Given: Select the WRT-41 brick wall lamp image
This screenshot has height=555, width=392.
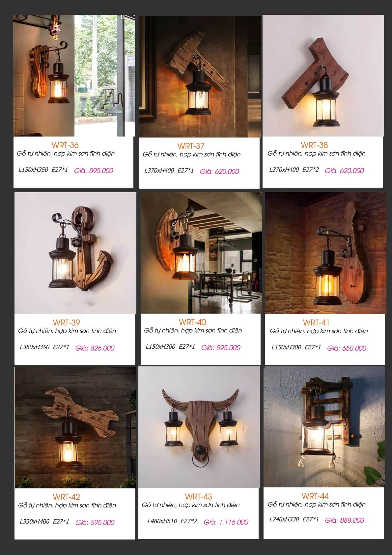Looking at the screenshot, I should coord(325,253).
